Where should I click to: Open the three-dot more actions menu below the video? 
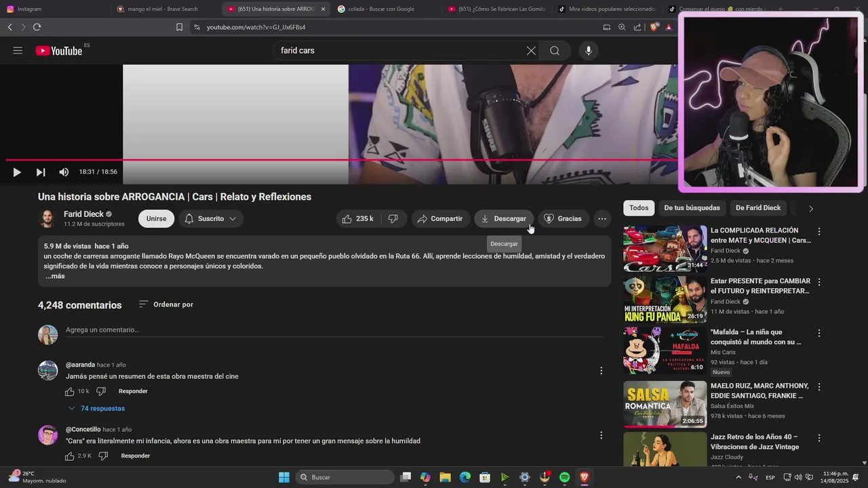tap(602, 219)
